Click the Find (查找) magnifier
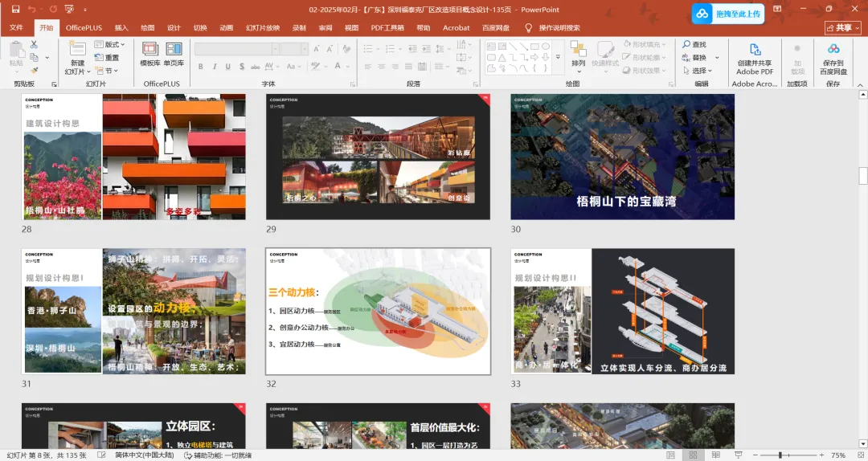 [x=694, y=44]
